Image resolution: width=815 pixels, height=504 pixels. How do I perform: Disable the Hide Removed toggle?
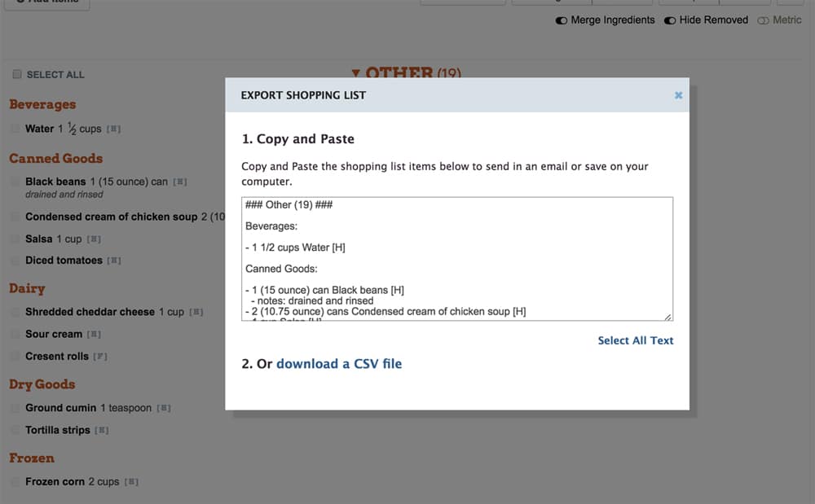(670, 20)
